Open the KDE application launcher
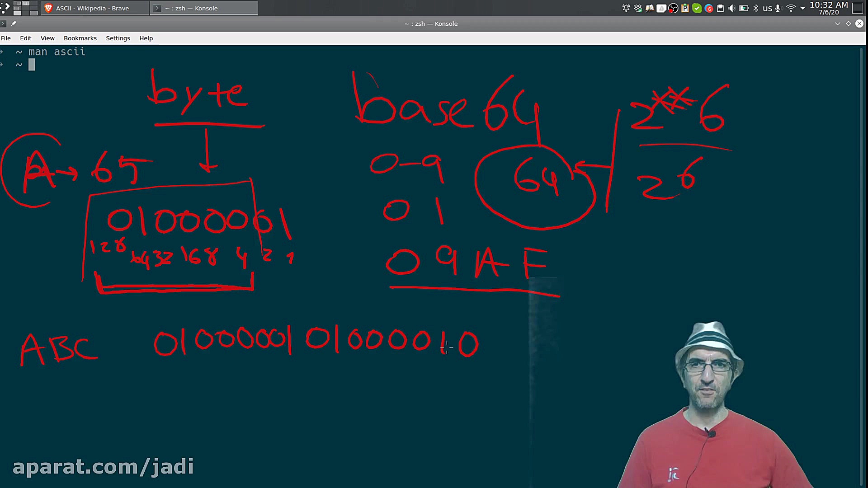The height and width of the screenshot is (488, 868). point(5,7)
